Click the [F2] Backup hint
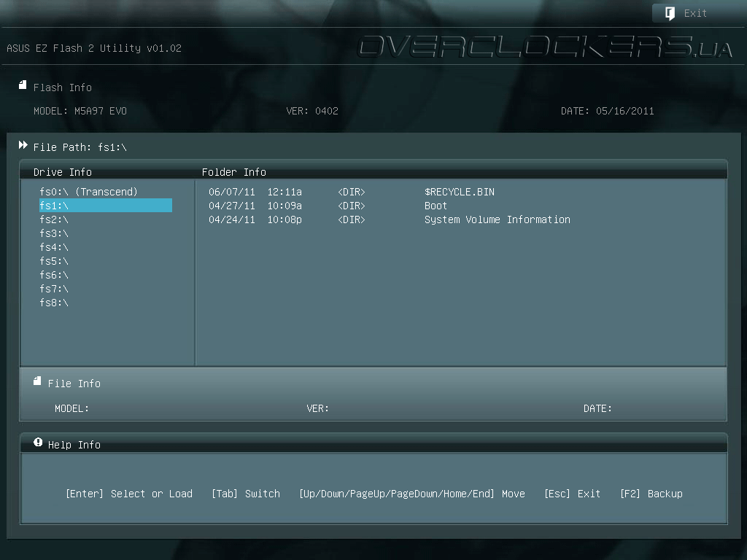 [x=651, y=494]
